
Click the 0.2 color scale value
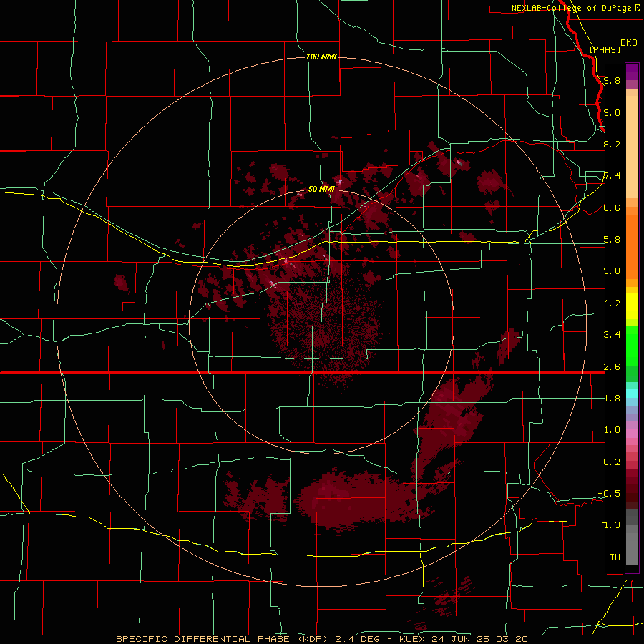(612, 462)
